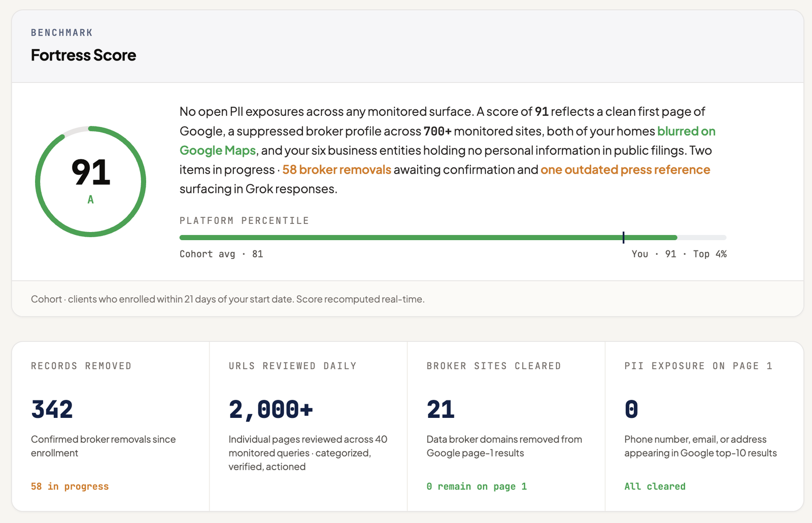
Task: Click 'Individual pages reviewed across 40' description
Action: click(308, 453)
